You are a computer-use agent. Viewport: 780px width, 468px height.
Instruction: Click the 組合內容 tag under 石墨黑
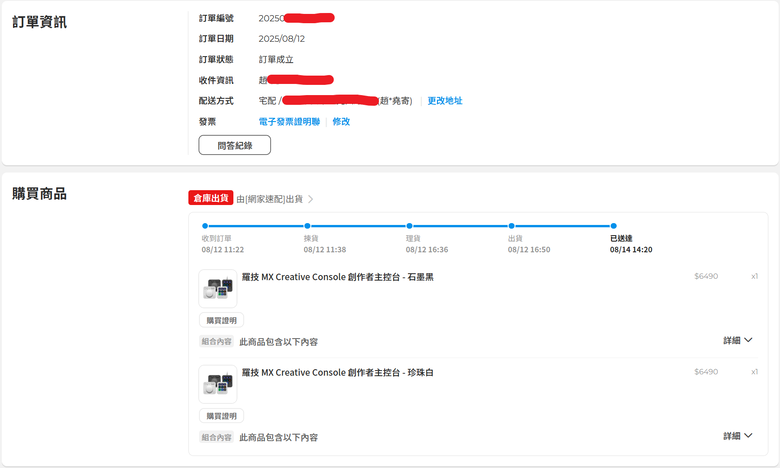tap(216, 341)
